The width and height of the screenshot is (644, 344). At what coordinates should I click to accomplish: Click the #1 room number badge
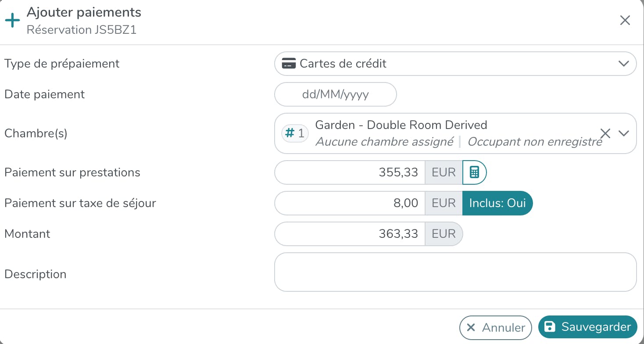coord(295,133)
